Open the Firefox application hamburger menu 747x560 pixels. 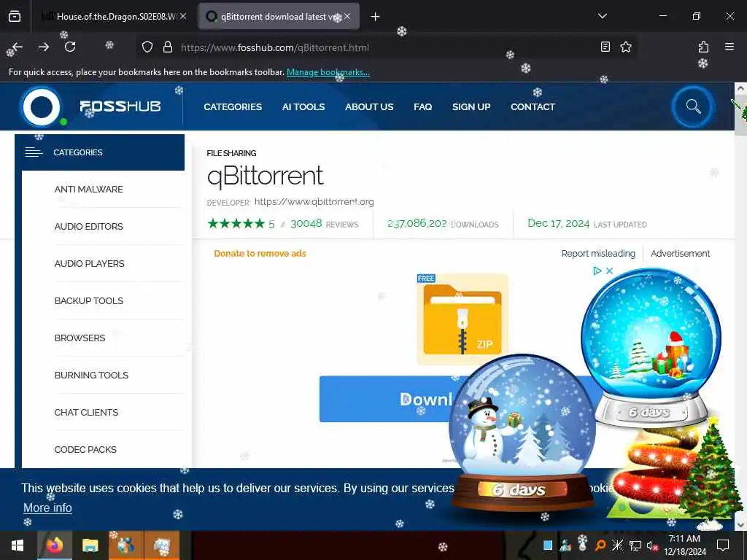coord(729,47)
